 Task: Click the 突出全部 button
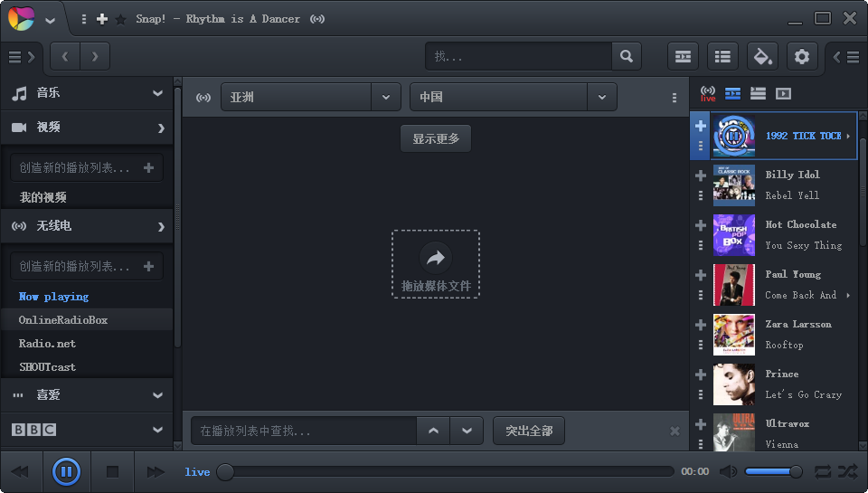529,431
